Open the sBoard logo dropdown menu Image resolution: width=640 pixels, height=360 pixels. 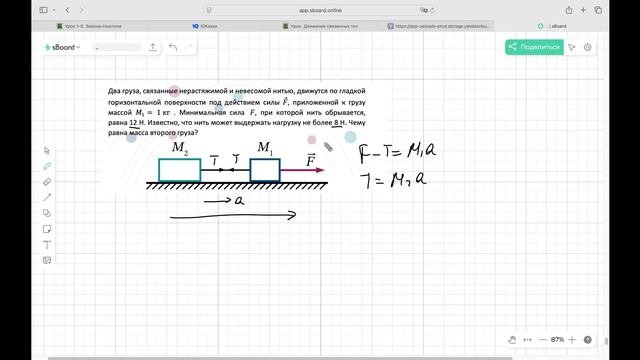(x=62, y=47)
